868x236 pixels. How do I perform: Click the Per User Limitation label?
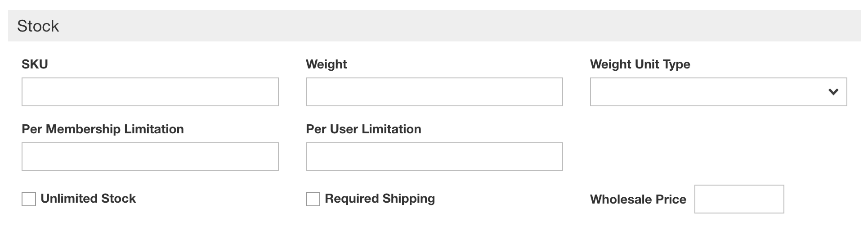[x=363, y=129]
